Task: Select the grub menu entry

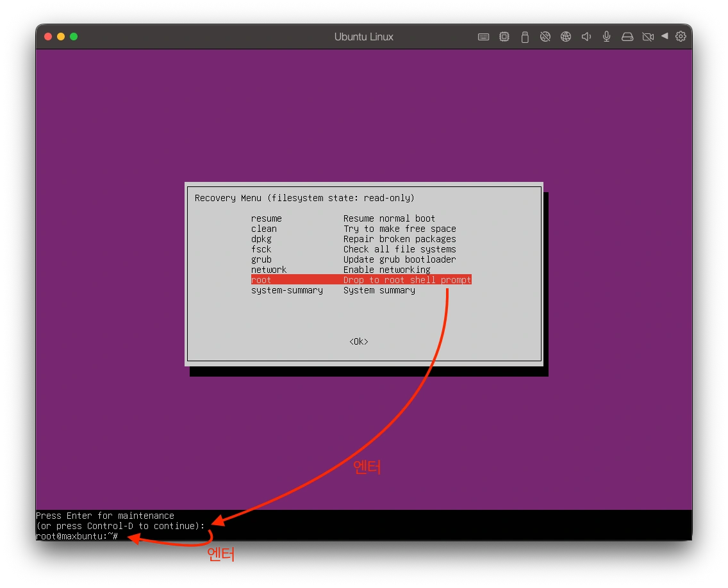Action: (x=261, y=259)
